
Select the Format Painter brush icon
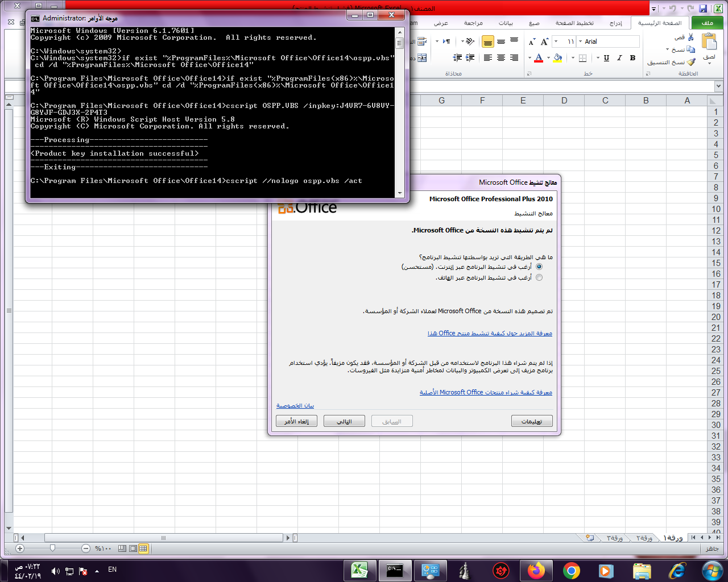(x=691, y=62)
